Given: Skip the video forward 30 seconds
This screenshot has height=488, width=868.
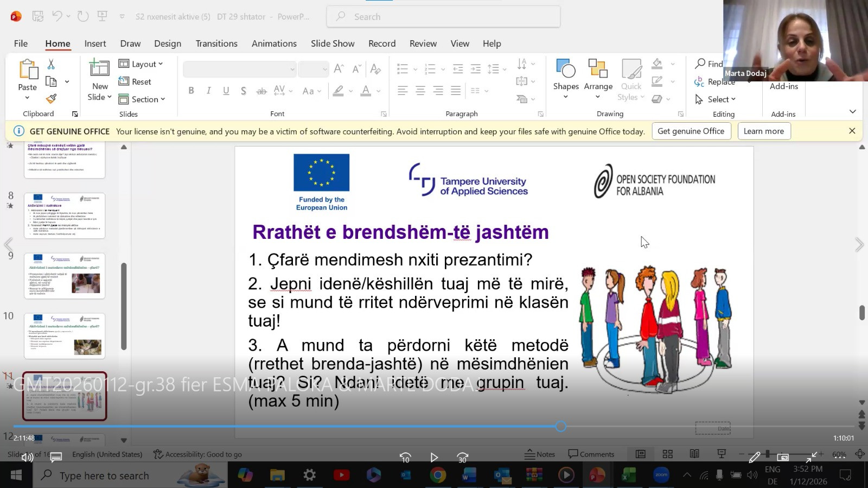Looking at the screenshot, I should (462, 458).
